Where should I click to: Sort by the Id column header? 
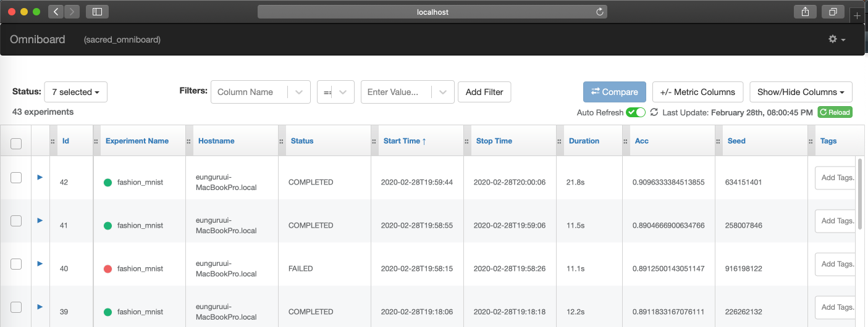65,141
